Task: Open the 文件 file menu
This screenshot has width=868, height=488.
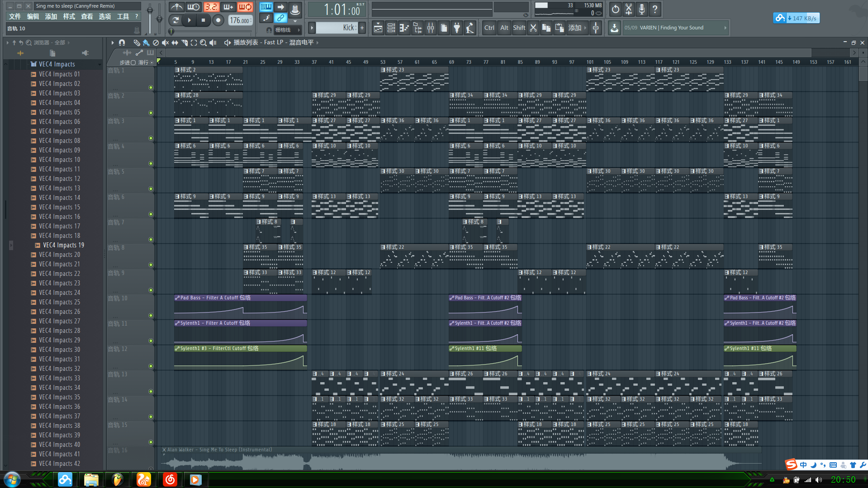Action: pos(15,16)
